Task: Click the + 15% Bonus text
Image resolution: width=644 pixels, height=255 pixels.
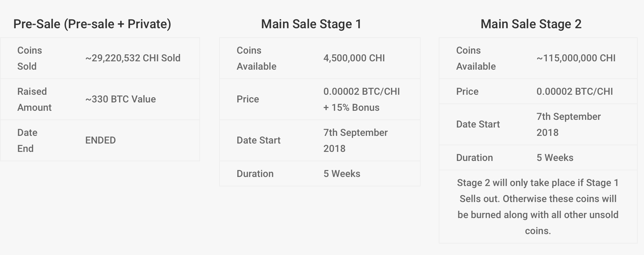Action: coord(351,108)
